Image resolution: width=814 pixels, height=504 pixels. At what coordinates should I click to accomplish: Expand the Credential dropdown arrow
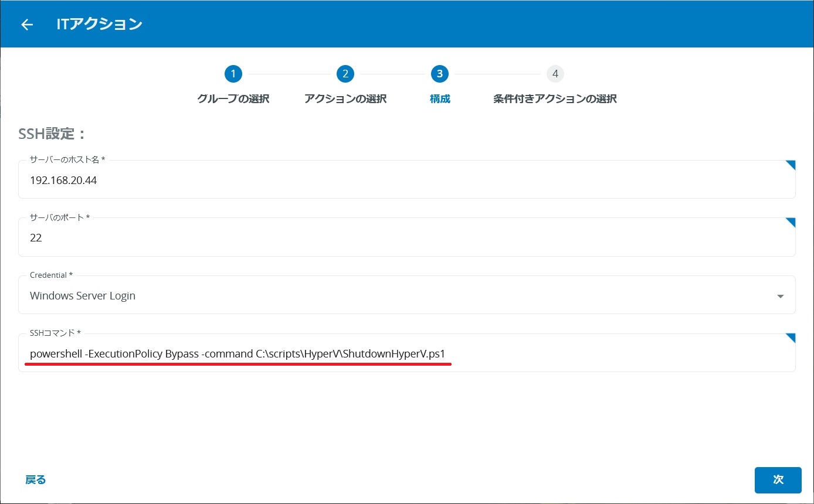click(x=780, y=297)
